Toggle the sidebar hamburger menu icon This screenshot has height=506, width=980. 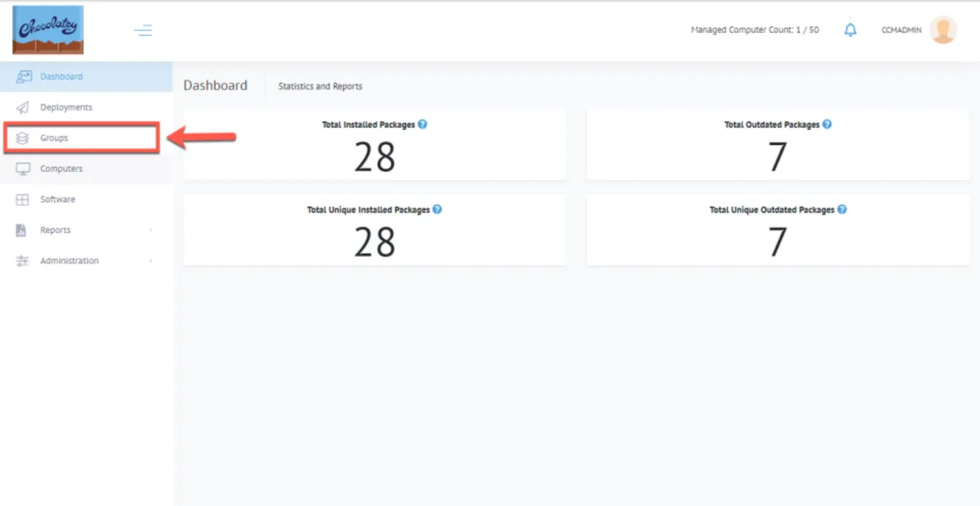coord(143,31)
